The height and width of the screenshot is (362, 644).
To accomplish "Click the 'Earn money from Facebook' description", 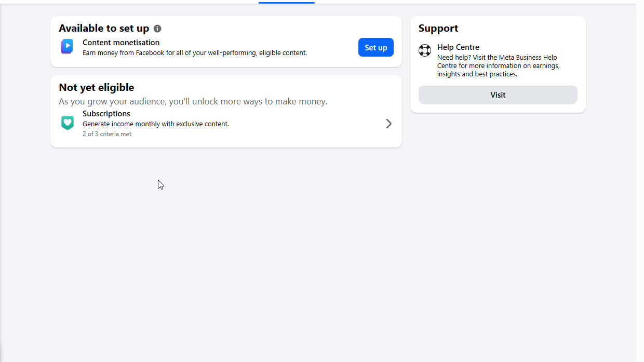I will pyautogui.click(x=195, y=53).
